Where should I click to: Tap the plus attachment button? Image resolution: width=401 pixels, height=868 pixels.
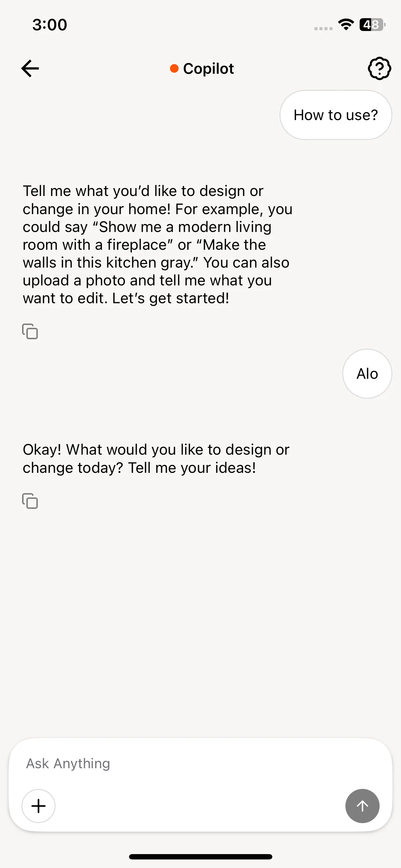coord(38,806)
